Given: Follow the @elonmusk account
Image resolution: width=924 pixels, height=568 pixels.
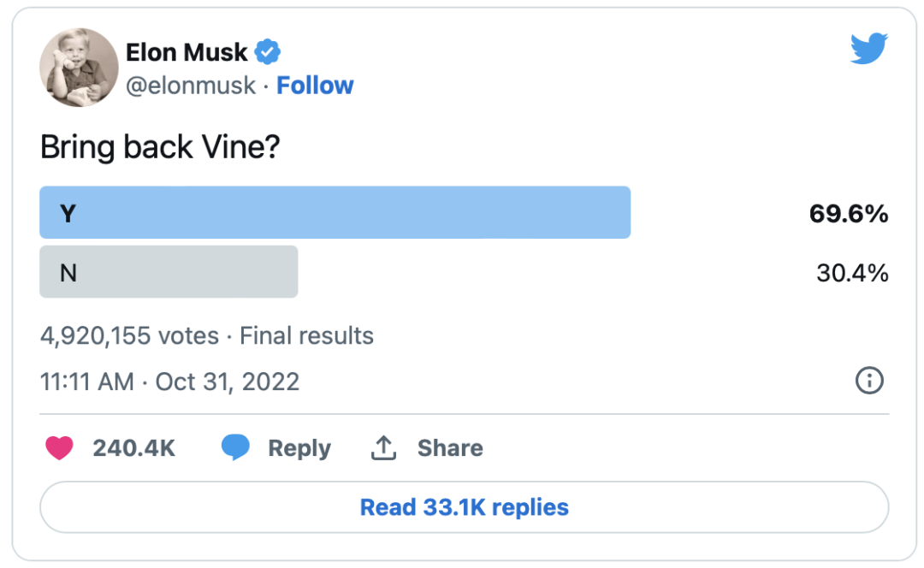Looking at the screenshot, I should pos(315,86).
